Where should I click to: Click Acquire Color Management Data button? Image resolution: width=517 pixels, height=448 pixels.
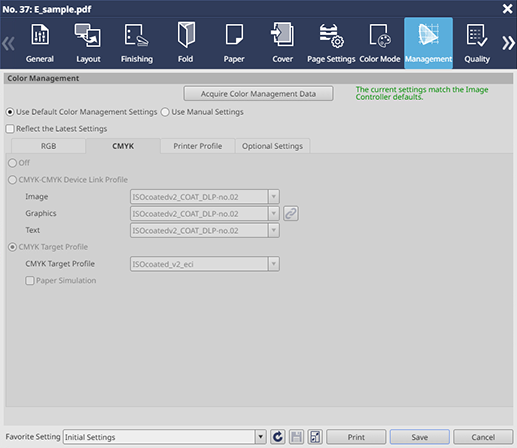[x=258, y=94]
